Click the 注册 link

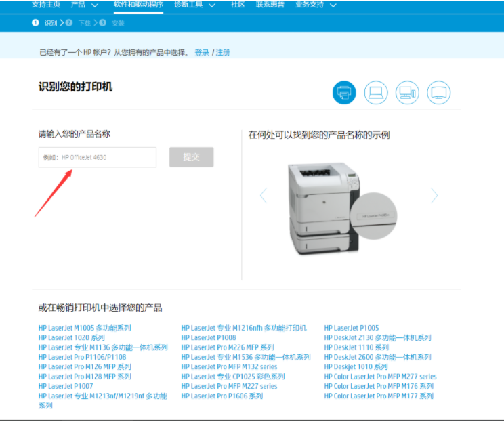click(223, 52)
